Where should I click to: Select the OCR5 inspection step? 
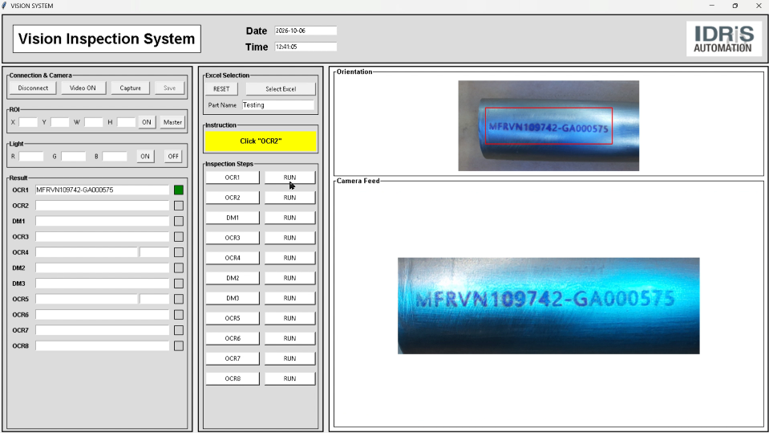(232, 318)
